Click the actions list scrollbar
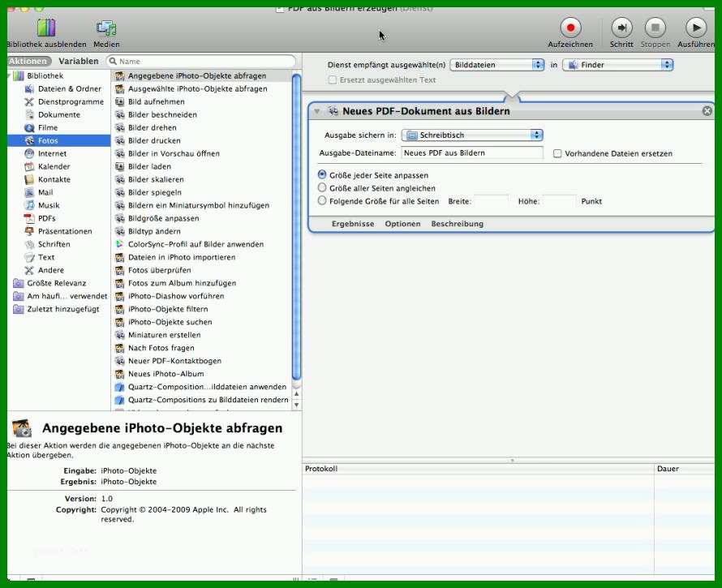Screen dimensions: 722x588 tap(297, 226)
